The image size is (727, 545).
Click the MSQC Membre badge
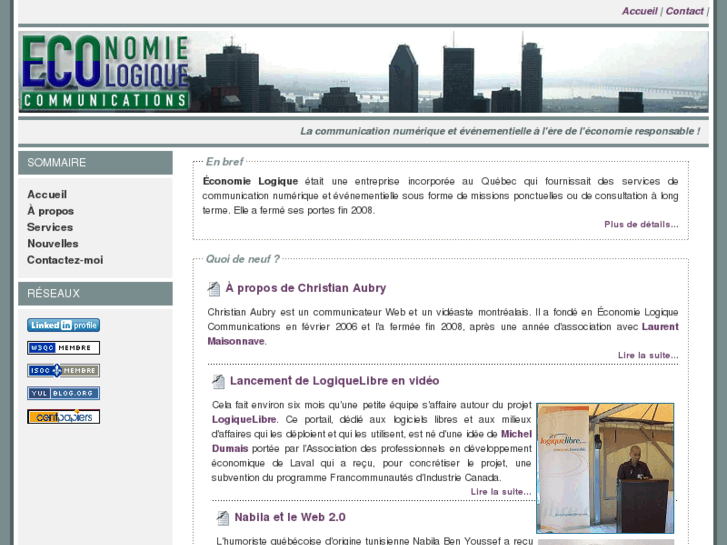[64, 348]
